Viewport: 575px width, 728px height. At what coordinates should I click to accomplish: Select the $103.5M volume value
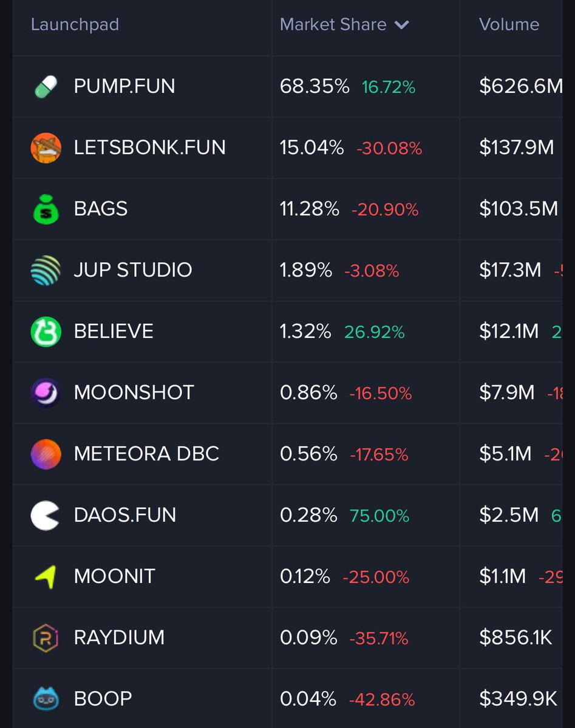(519, 209)
